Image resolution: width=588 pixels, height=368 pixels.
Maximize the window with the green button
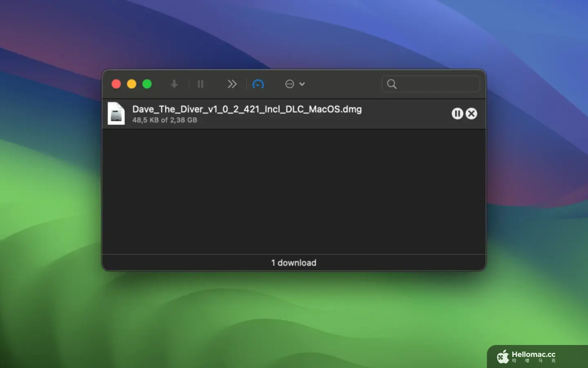click(x=147, y=84)
